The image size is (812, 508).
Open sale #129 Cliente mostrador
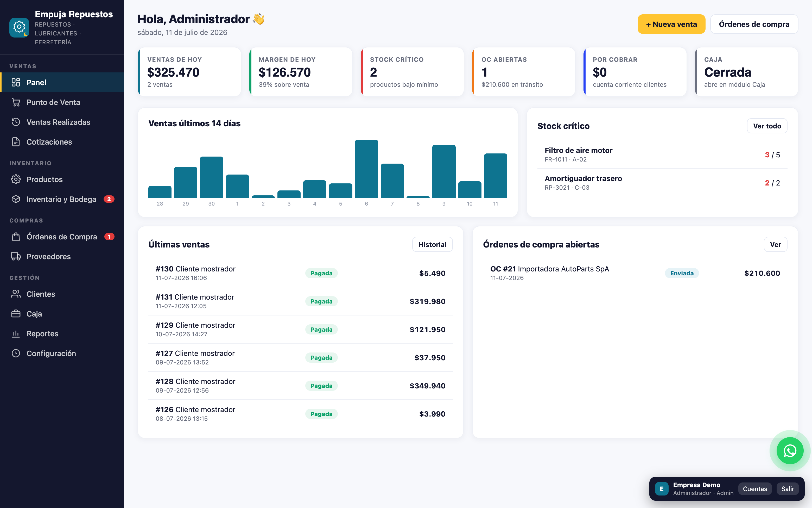coord(301,330)
